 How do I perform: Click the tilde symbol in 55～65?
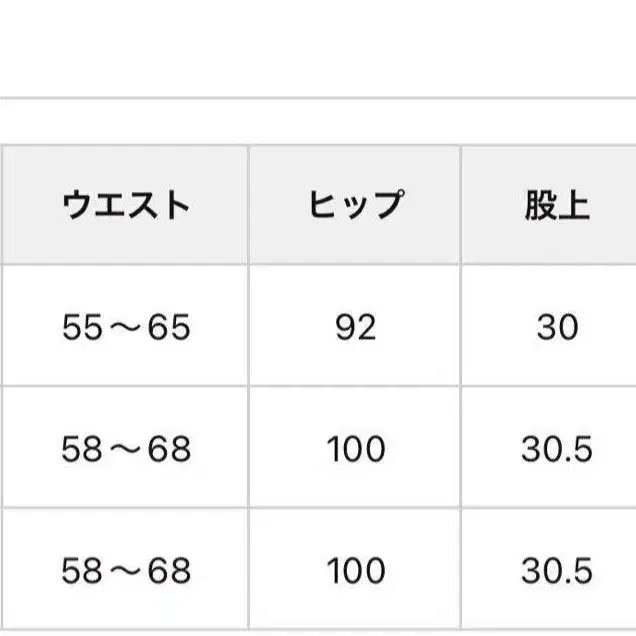pos(125,328)
